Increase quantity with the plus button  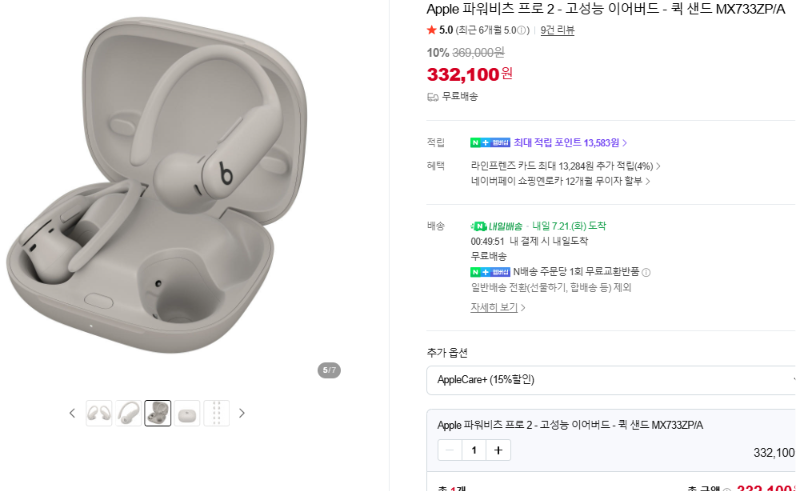(498, 450)
